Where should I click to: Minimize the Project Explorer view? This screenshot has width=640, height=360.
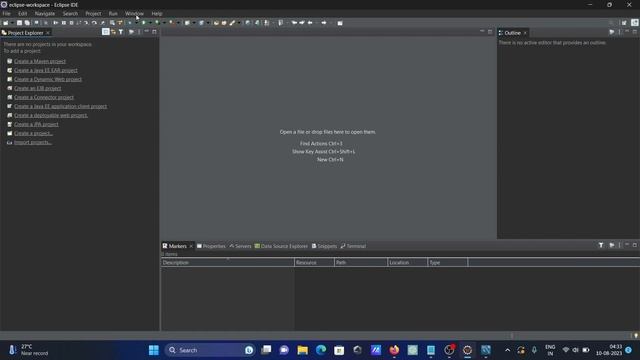[147, 31]
